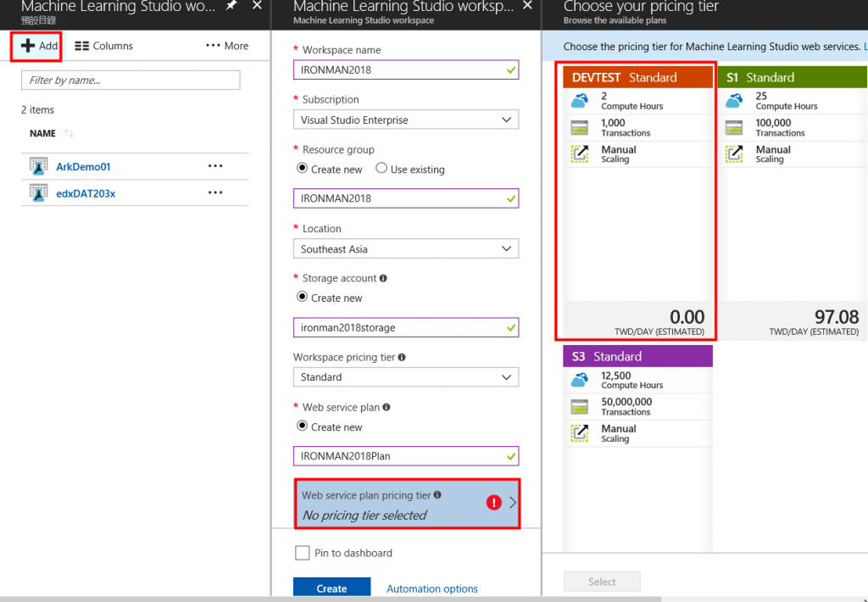Click DEVTEST Manual Scaling icon

pos(580,154)
